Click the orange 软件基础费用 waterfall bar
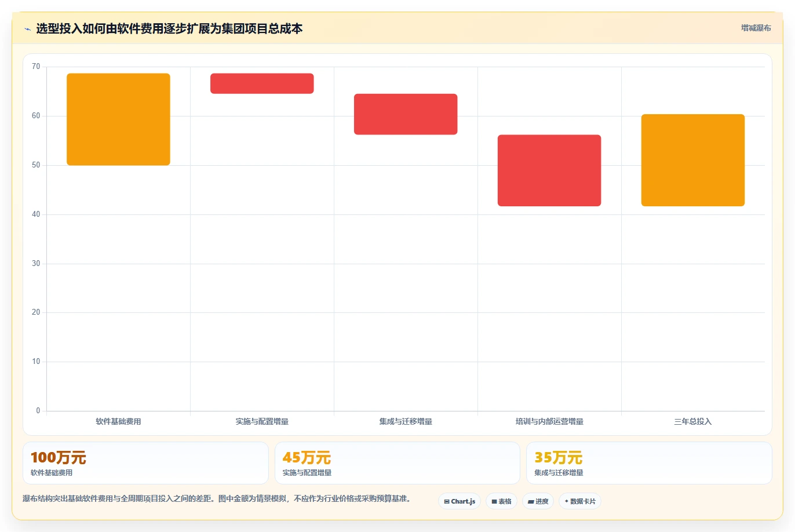This screenshot has width=795, height=532. (x=118, y=119)
